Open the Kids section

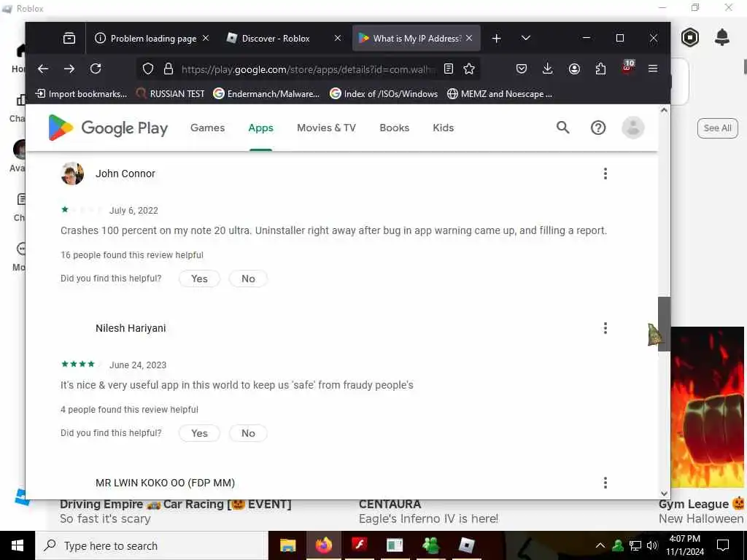point(443,128)
